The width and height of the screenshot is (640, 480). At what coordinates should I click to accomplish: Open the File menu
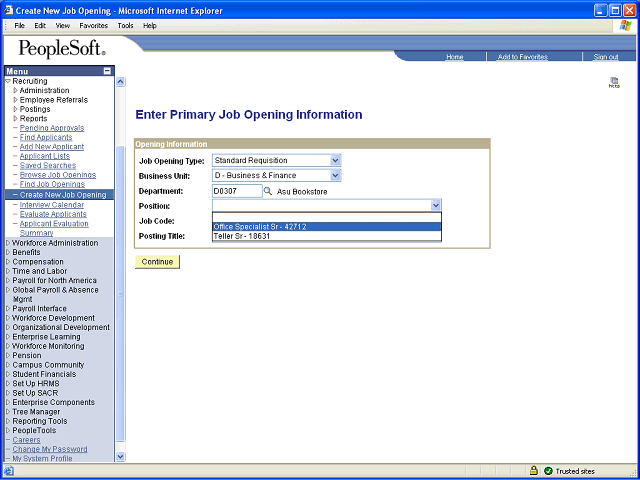click(19, 26)
